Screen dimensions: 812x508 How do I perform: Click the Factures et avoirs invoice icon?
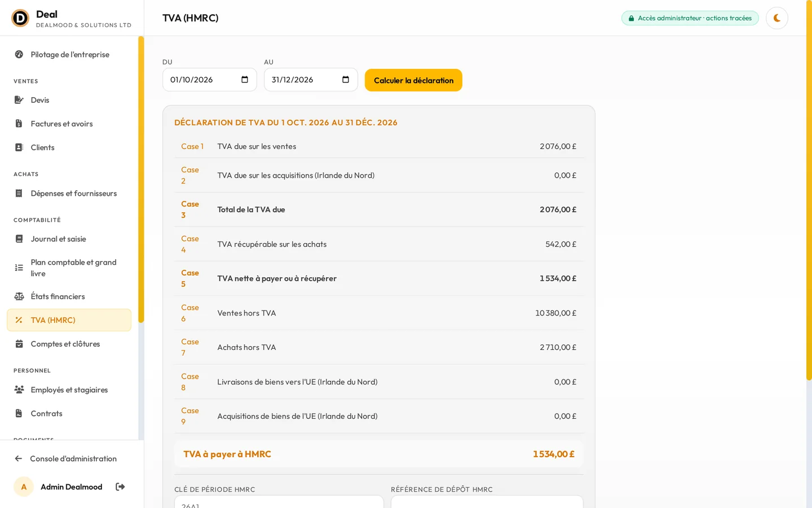tap(19, 124)
